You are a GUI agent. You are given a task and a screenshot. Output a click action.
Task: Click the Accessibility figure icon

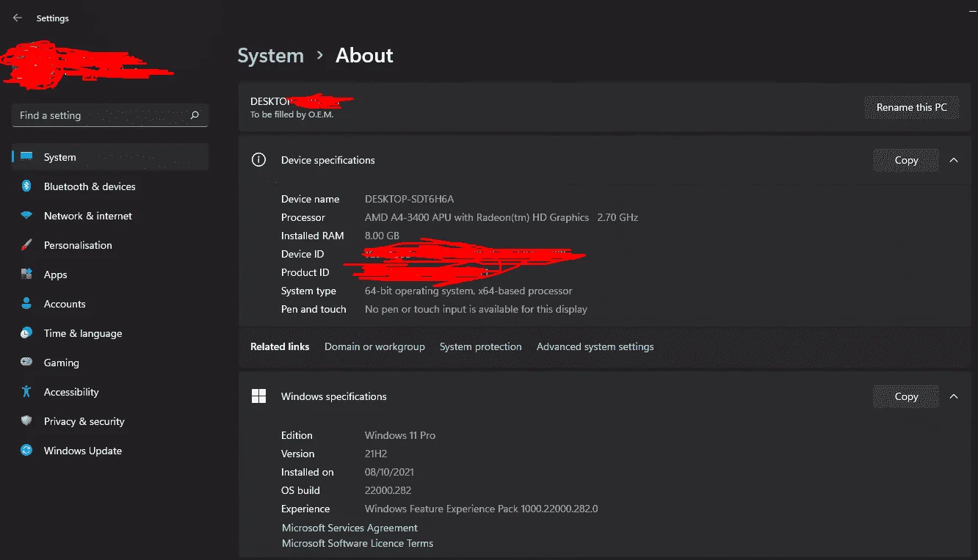tap(26, 392)
